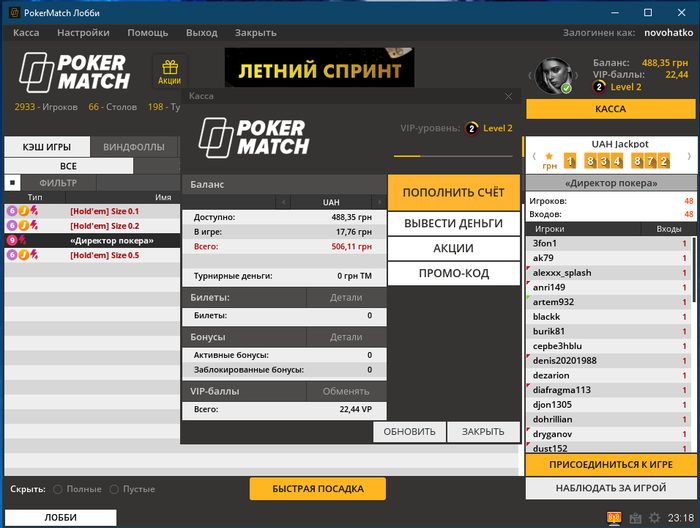Select the Пустые hide radio button
The width and height of the screenshot is (700, 528).
114,490
